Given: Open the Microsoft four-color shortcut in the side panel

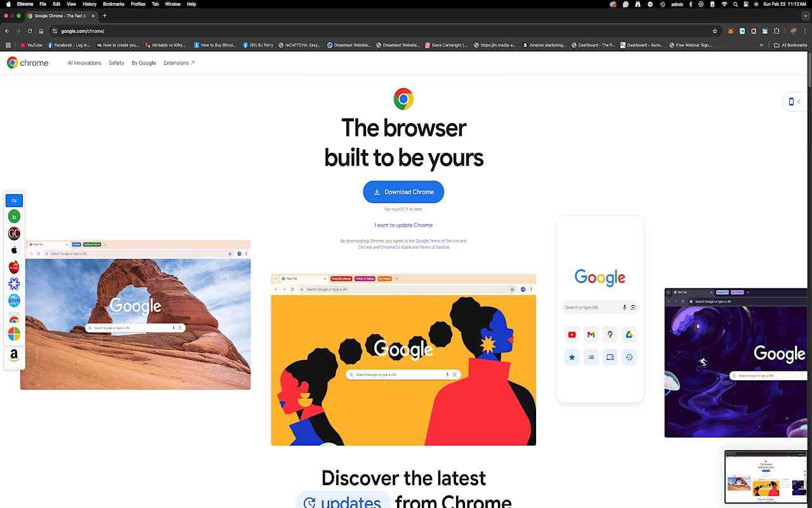Looking at the screenshot, I should [14, 333].
